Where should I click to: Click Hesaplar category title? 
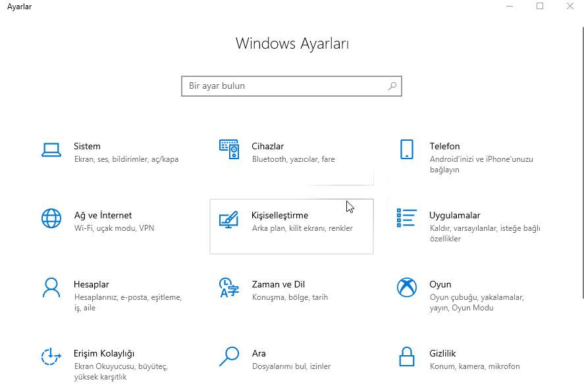[92, 285]
